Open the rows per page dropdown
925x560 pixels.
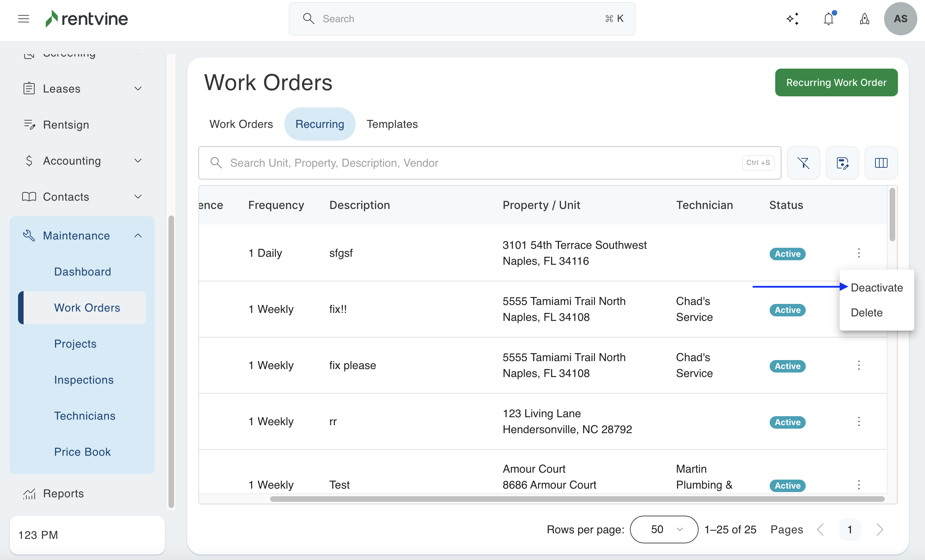click(664, 529)
